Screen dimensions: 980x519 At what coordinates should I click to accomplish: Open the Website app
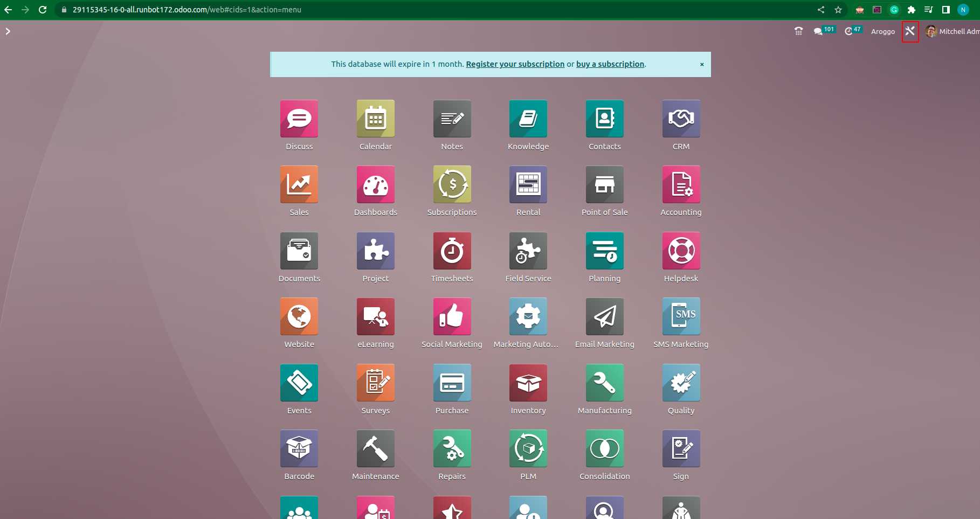299,316
